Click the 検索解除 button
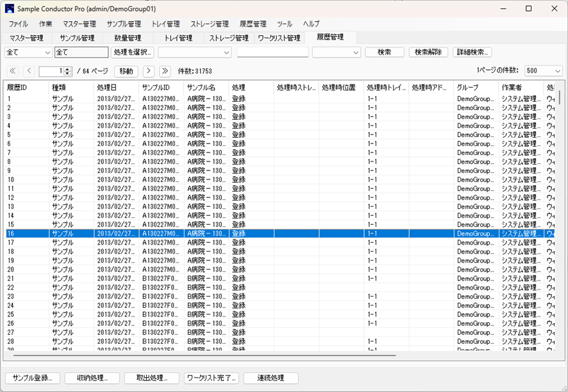 428,53
